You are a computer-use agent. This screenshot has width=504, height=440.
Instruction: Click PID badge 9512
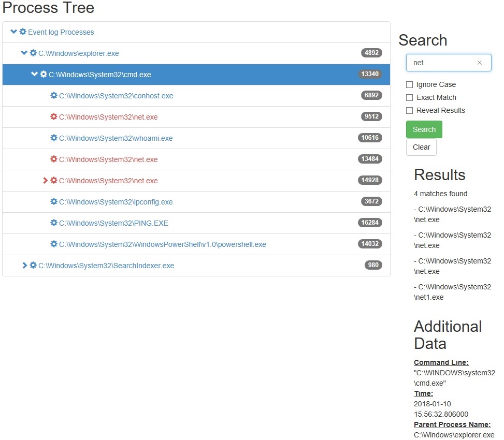pyautogui.click(x=371, y=116)
